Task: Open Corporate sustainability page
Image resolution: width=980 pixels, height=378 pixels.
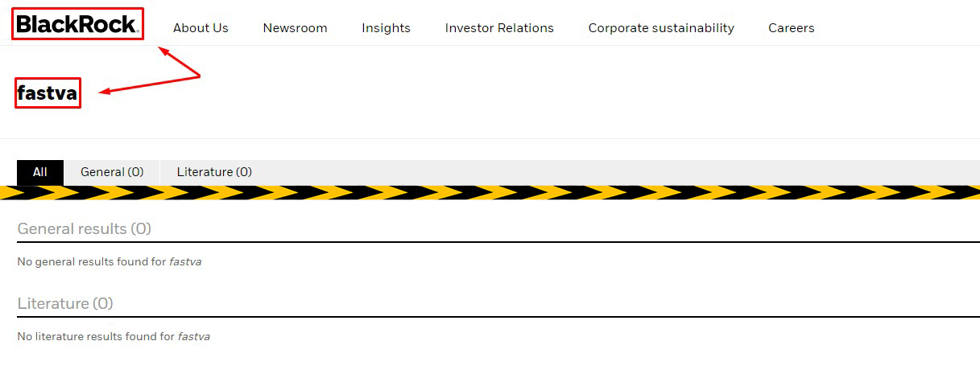Action: click(661, 28)
